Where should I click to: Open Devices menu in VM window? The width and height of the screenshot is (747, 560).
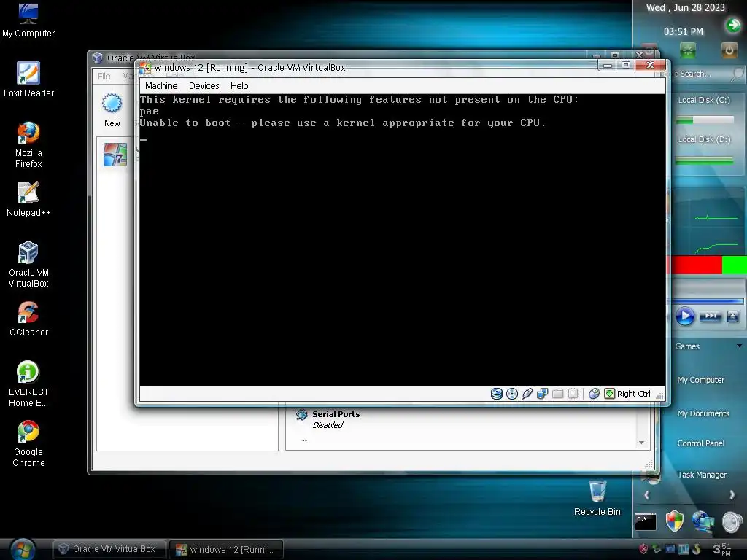(x=204, y=86)
